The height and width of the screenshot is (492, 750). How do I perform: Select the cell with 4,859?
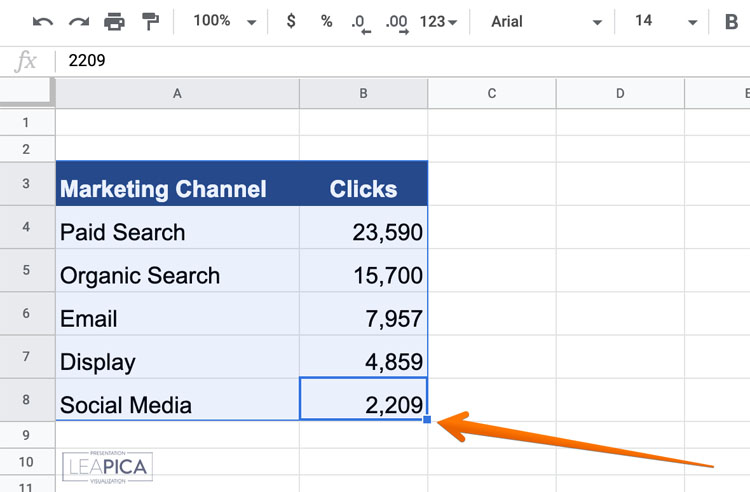364,357
